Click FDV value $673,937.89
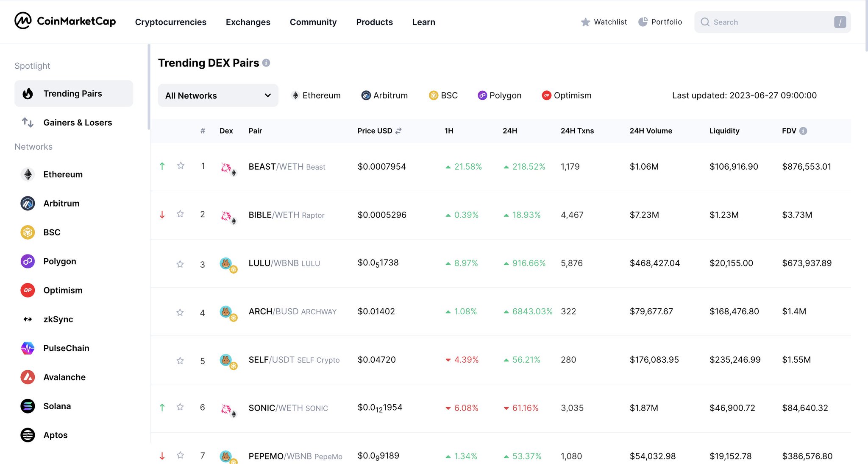Image resolution: width=868 pixels, height=464 pixels. [807, 263]
